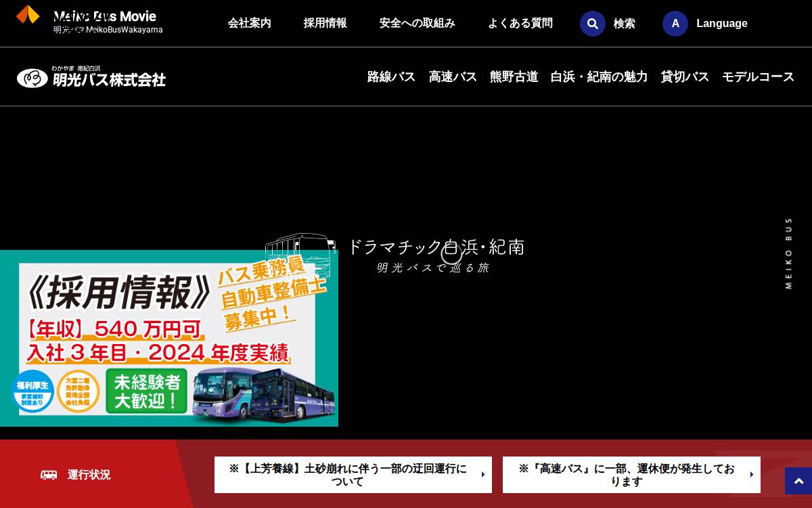The image size is (812, 508).
Task: Open 白浜・紀南の魅力 navigation item
Action: tap(600, 77)
